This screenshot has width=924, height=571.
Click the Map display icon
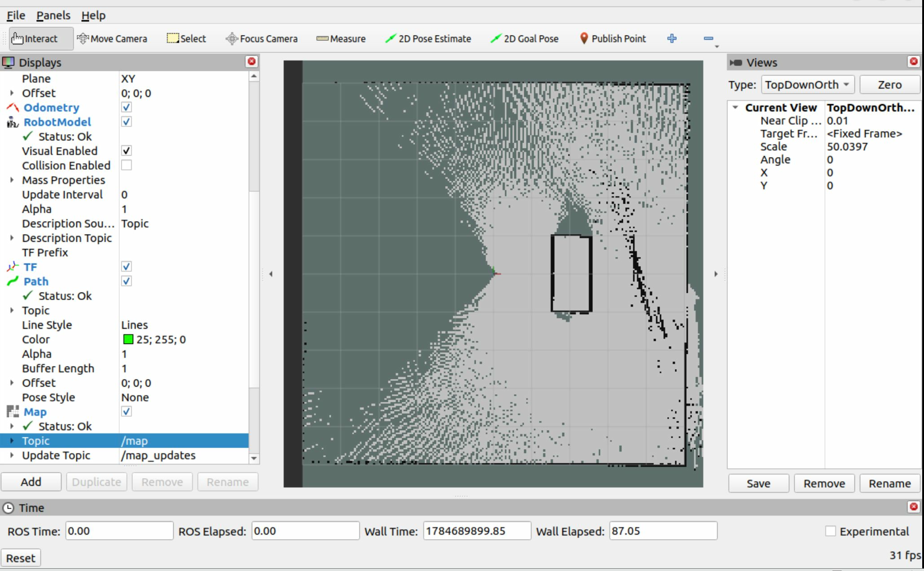point(13,412)
